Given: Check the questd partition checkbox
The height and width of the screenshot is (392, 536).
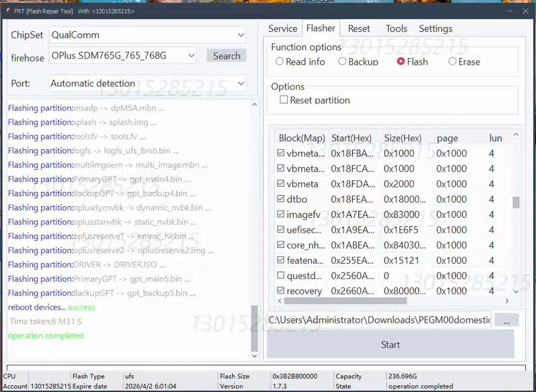Looking at the screenshot, I should point(281,276).
